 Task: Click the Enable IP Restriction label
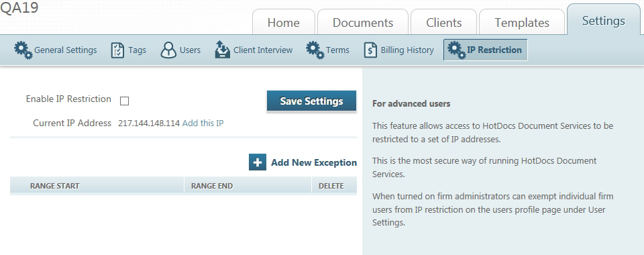click(x=68, y=99)
